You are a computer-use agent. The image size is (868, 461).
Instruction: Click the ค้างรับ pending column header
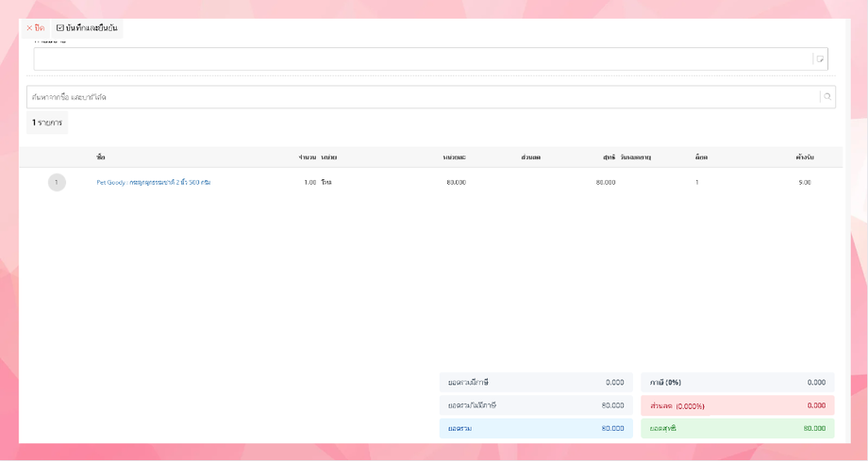click(x=805, y=157)
